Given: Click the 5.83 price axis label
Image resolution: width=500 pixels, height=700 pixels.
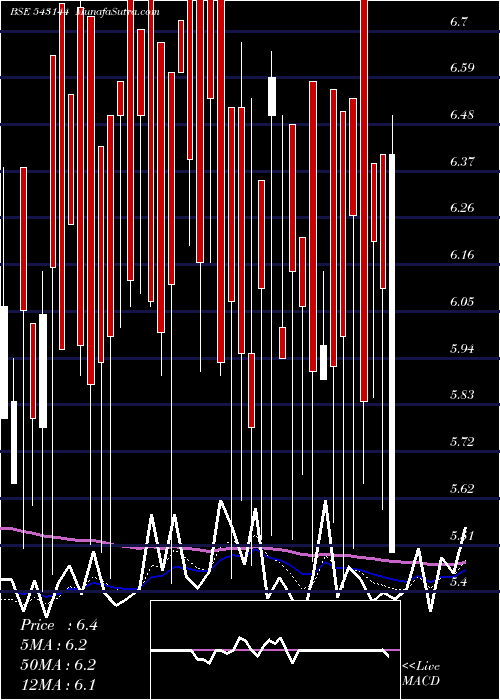Looking at the screenshot, I should [462, 395].
